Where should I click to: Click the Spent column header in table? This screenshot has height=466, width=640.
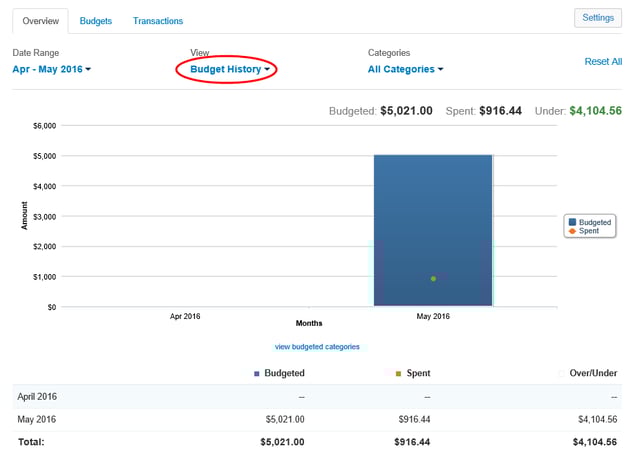418,373
